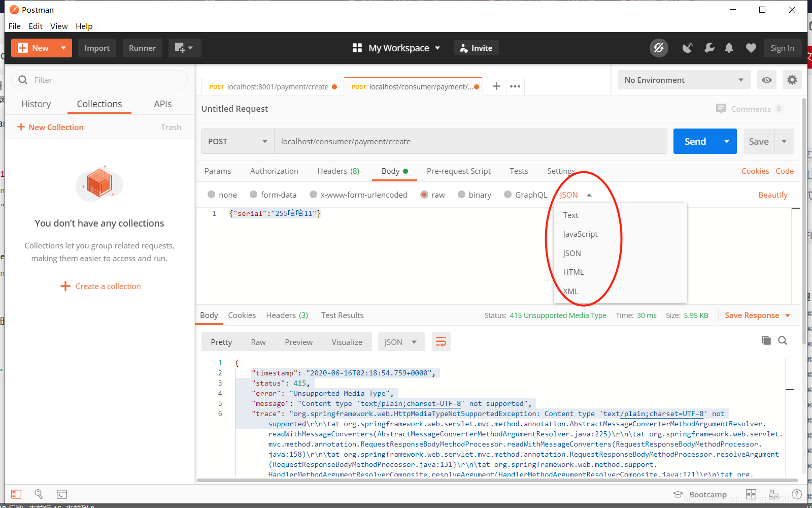Open environment quick look eye icon
This screenshot has width=812, height=508.
click(767, 80)
